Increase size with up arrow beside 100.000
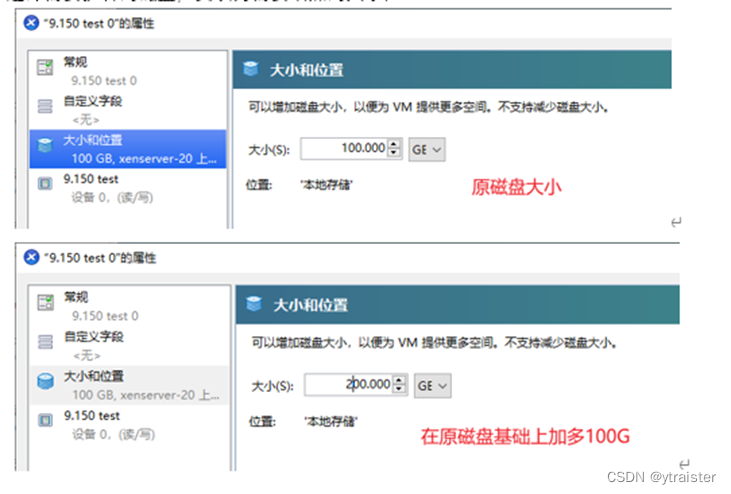This screenshot has width=731, height=494. 394,144
